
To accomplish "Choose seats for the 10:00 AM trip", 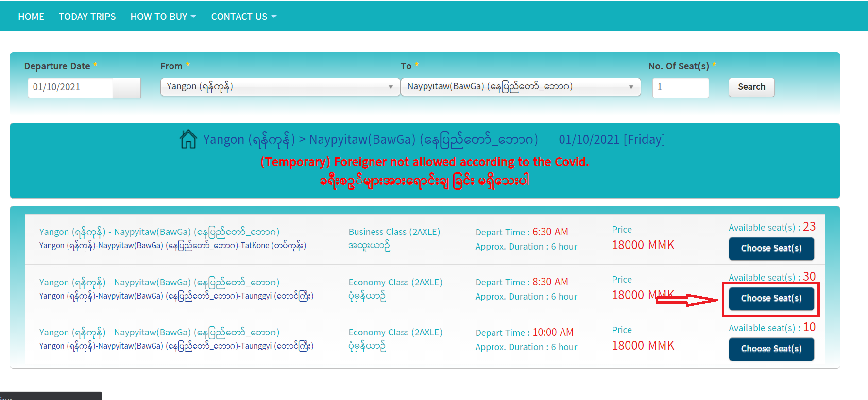I will 771,349.
